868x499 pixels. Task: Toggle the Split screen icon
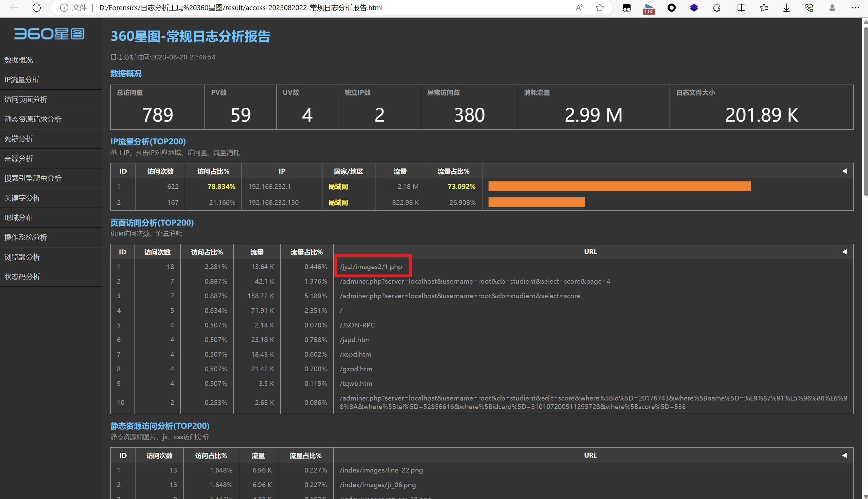741,7
